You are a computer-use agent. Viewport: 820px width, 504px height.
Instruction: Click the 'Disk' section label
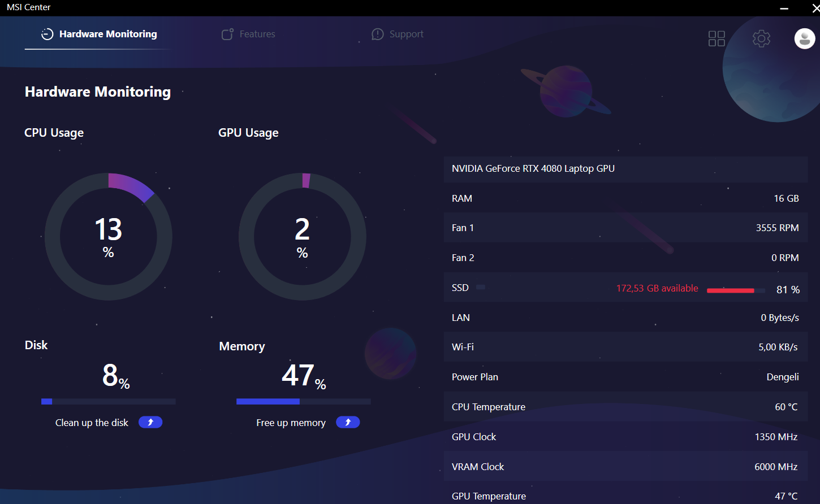[36, 345]
